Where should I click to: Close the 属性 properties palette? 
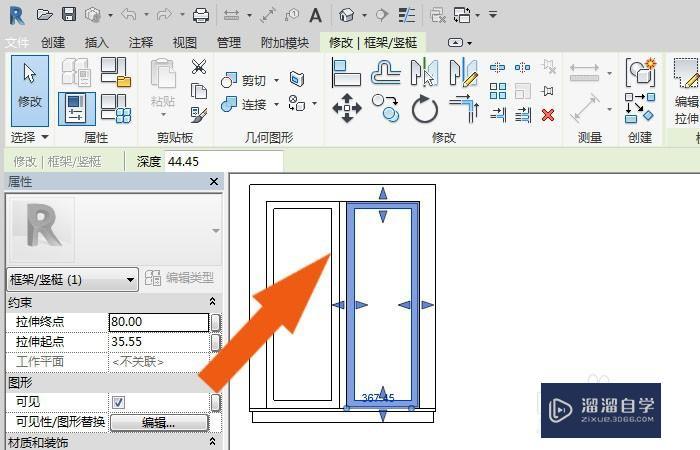(x=214, y=181)
